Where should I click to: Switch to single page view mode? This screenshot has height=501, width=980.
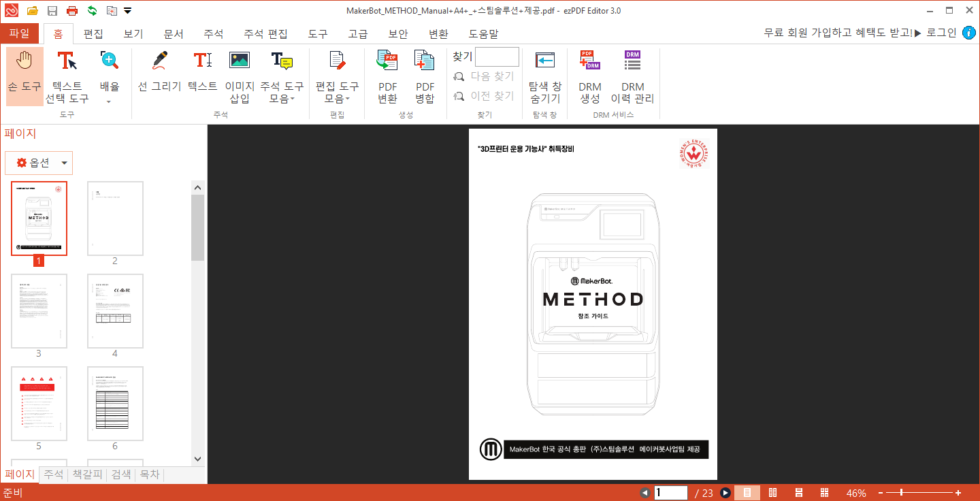747,493
